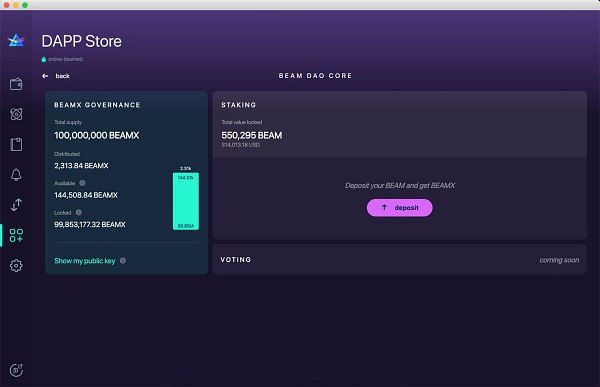Click the BEAMX distribution bar chart
The width and height of the screenshot is (600, 387).
186,201
